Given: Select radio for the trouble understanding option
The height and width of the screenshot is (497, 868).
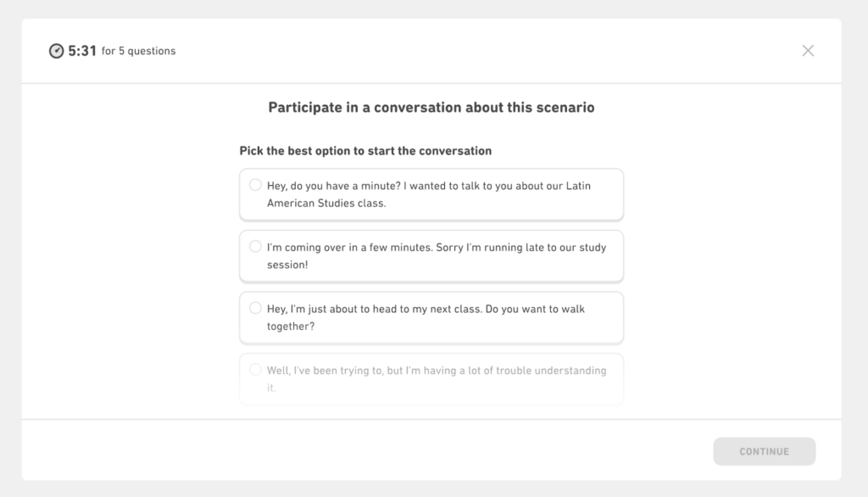Looking at the screenshot, I should coord(255,370).
